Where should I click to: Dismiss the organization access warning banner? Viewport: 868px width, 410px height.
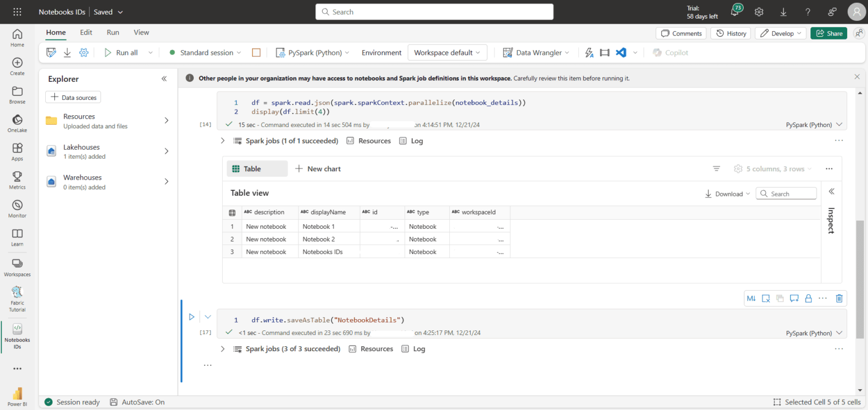857,77
